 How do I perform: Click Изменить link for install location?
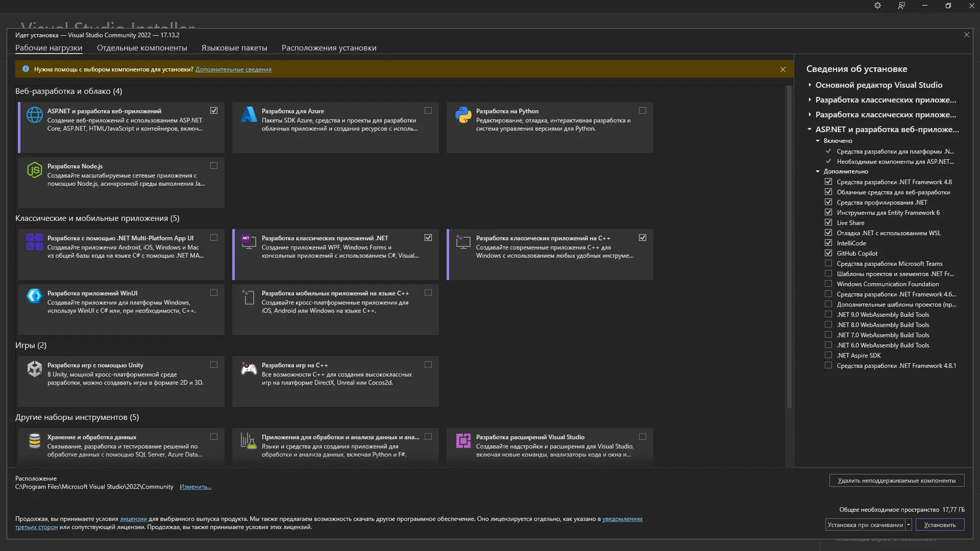point(195,487)
